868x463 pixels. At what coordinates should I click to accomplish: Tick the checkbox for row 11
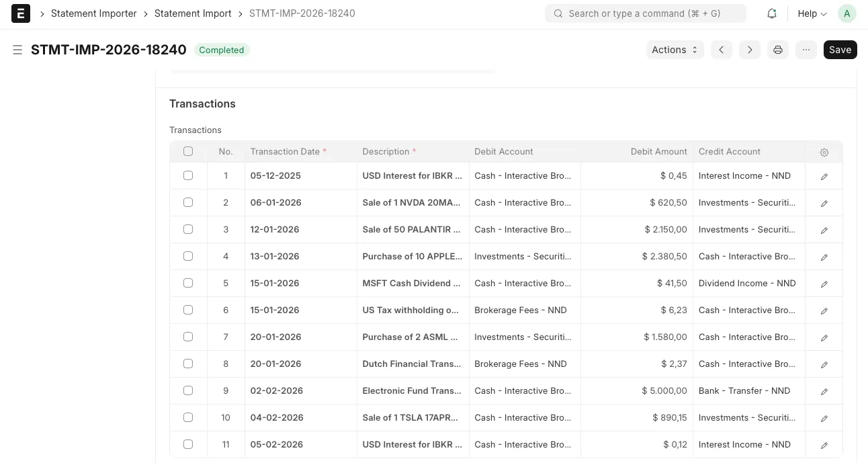click(x=188, y=444)
